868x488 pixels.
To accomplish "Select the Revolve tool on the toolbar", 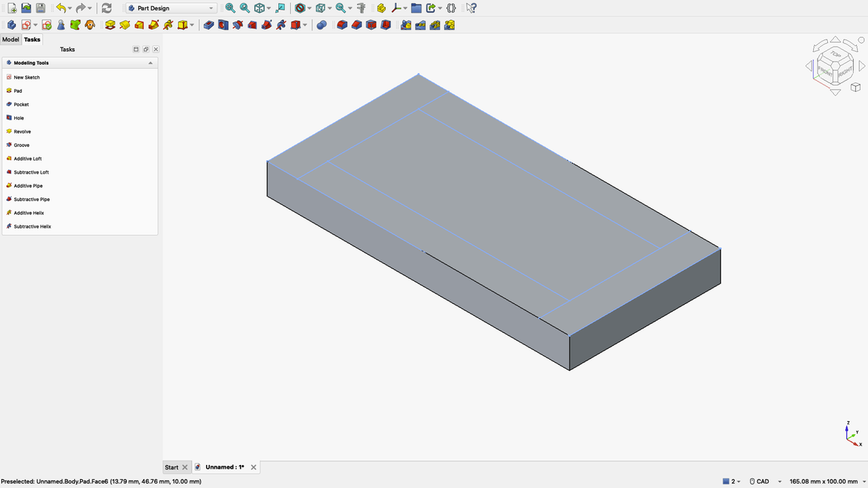I will (x=124, y=24).
